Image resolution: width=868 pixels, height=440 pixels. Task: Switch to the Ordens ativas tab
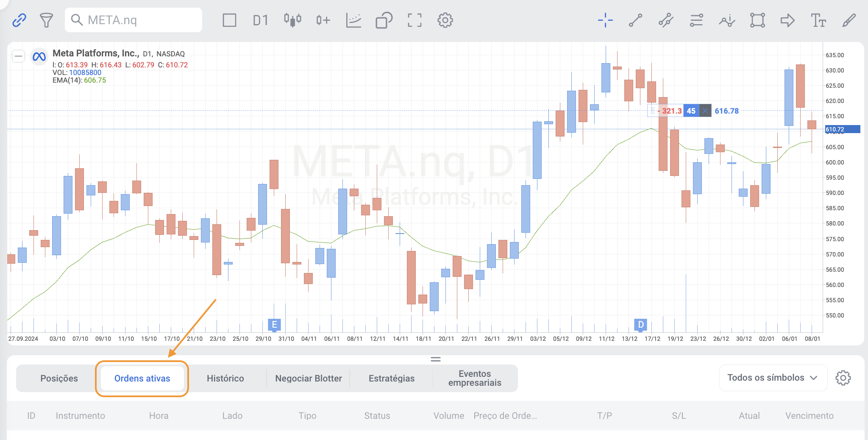point(142,378)
